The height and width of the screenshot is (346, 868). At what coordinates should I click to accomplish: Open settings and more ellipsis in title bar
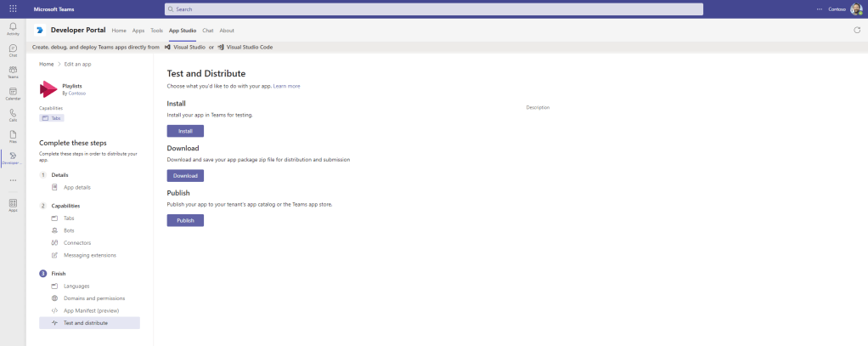819,9
